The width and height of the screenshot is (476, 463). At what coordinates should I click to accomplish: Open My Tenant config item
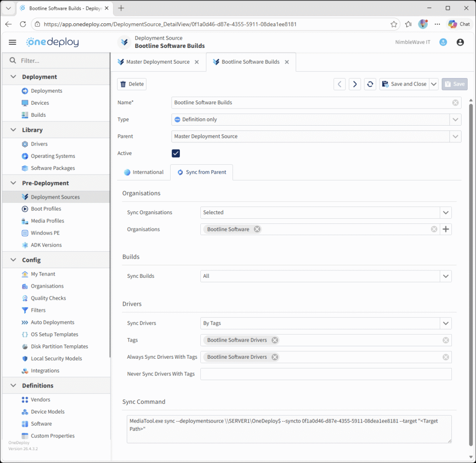pos(43,274)
